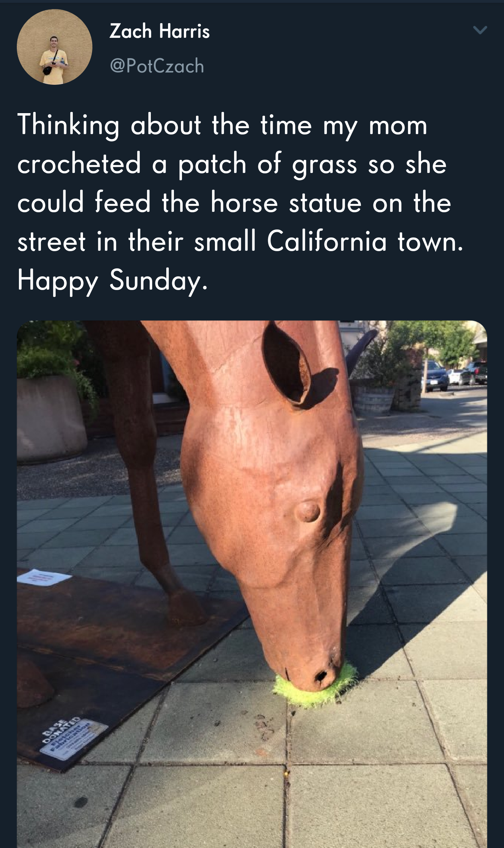Open the tweet options chevron
The image size is (504, 848).
(x=480, y=30)
